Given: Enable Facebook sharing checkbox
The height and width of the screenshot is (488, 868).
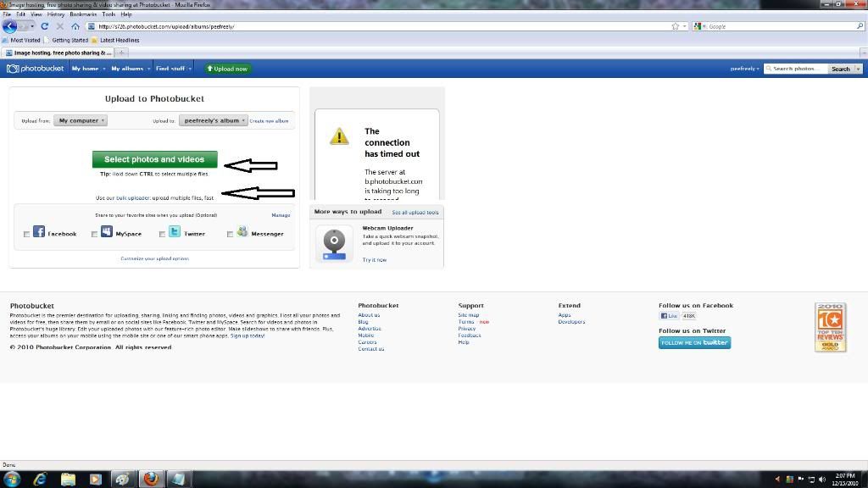Looking at the screenshot, I should click(x=26, y=234).
